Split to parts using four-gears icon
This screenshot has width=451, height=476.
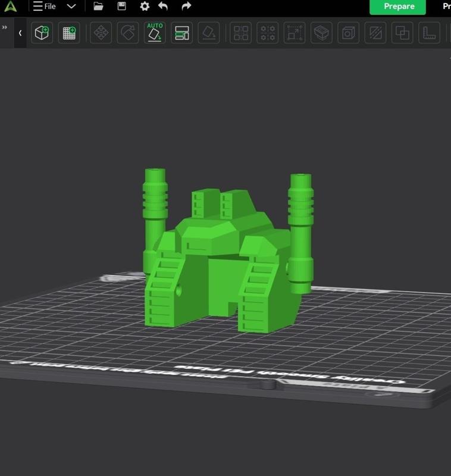[x=268, y=33]
